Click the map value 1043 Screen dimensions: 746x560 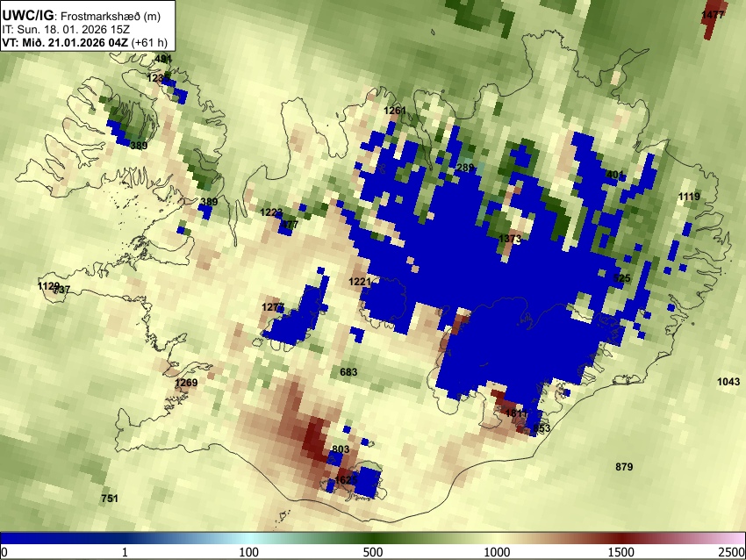point(728,382)
